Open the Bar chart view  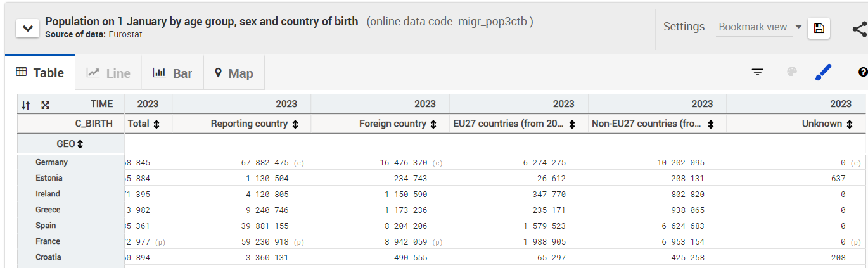(172, 73)
